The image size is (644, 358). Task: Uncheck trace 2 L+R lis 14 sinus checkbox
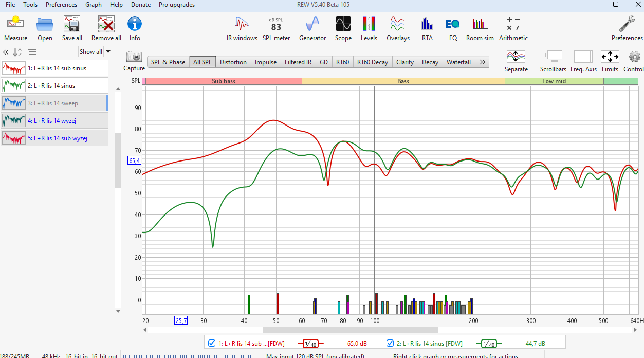391,344
